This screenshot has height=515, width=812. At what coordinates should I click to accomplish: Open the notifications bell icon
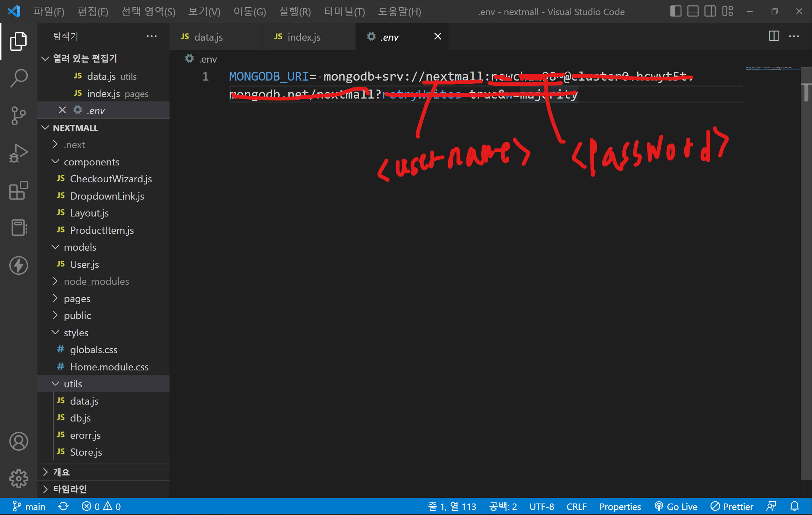794,506
